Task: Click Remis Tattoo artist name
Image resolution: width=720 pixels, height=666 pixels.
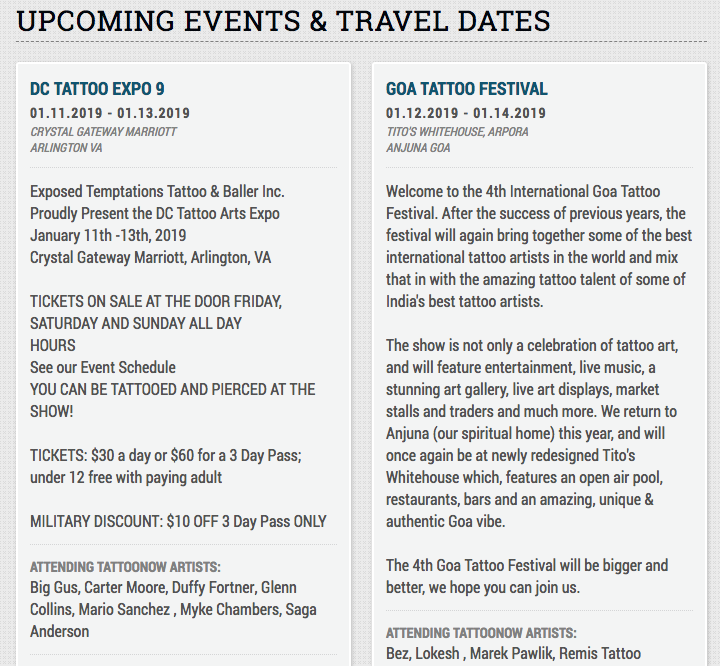Action: coord(600,653)
